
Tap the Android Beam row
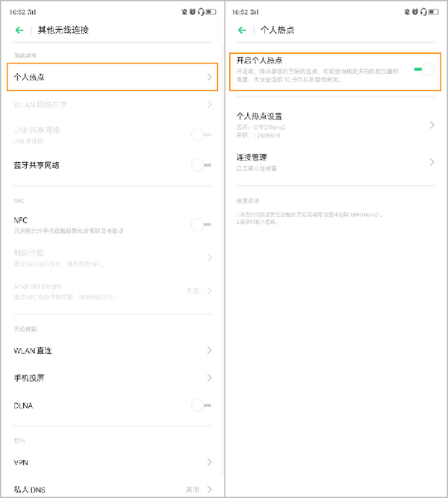pyautogui.click(x=112, y=290)
